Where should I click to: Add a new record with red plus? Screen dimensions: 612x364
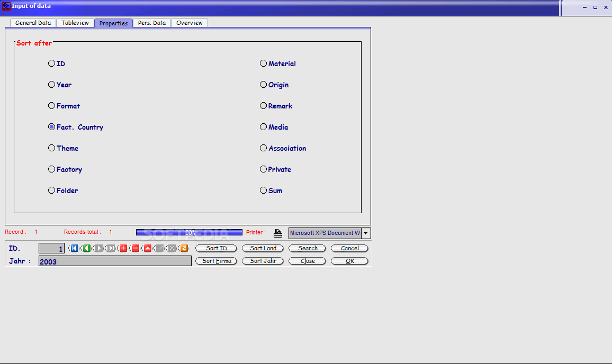coord(123,248)
